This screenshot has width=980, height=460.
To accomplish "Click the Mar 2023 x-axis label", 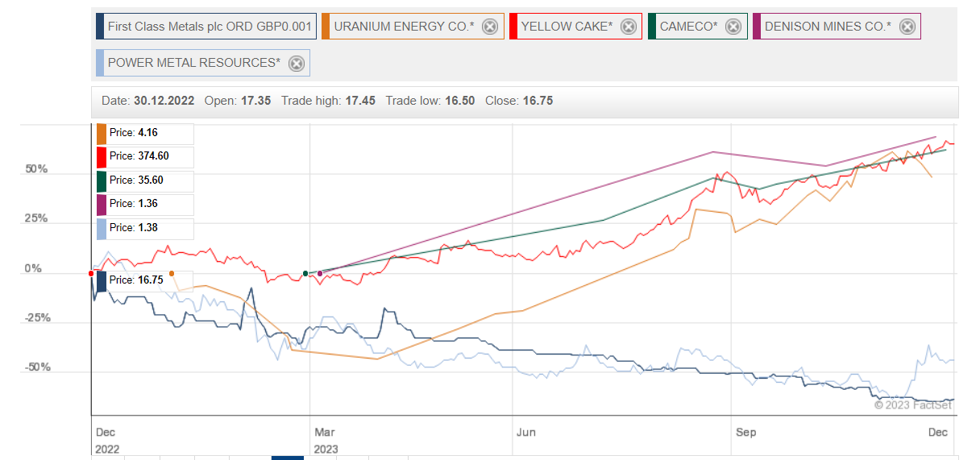I will tap(326, 441).
